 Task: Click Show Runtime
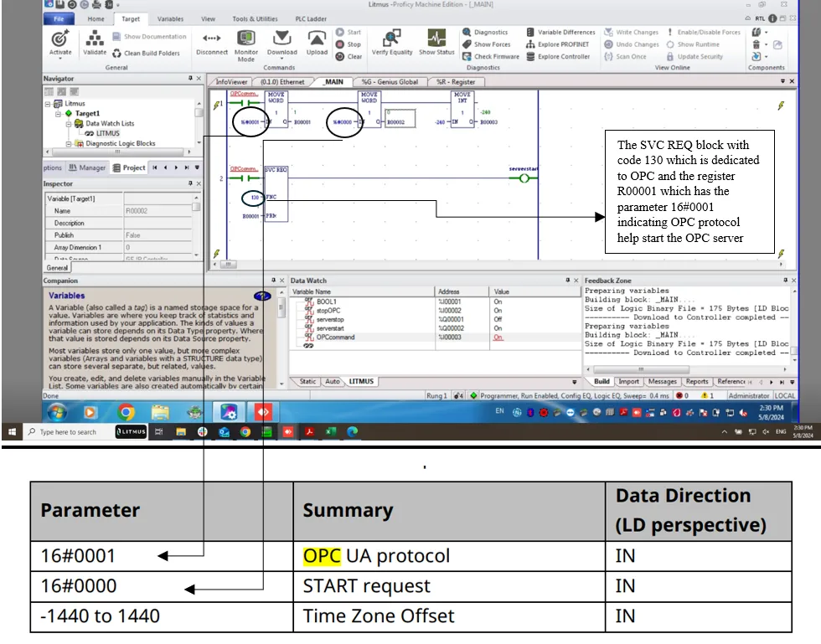point(693,44)
